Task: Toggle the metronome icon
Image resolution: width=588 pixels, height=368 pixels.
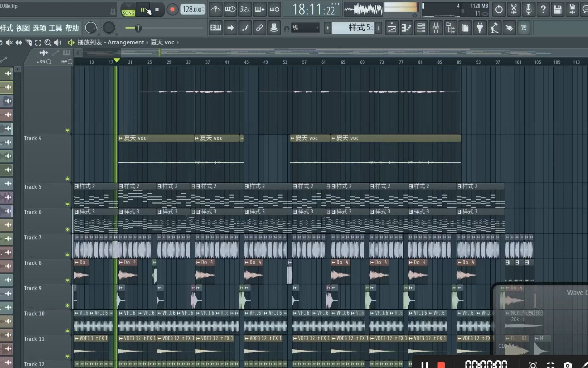Action: 216,9
